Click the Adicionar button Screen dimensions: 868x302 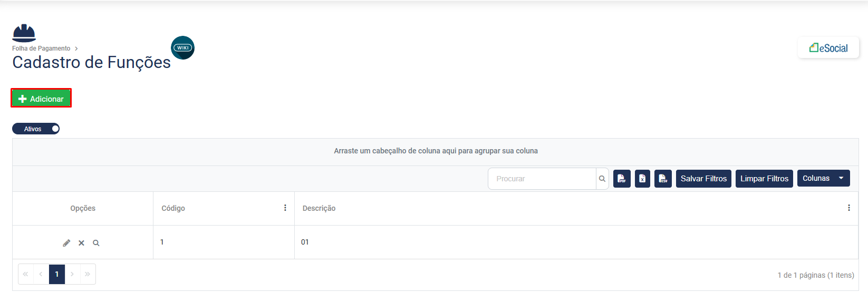(x=41, y=99)
